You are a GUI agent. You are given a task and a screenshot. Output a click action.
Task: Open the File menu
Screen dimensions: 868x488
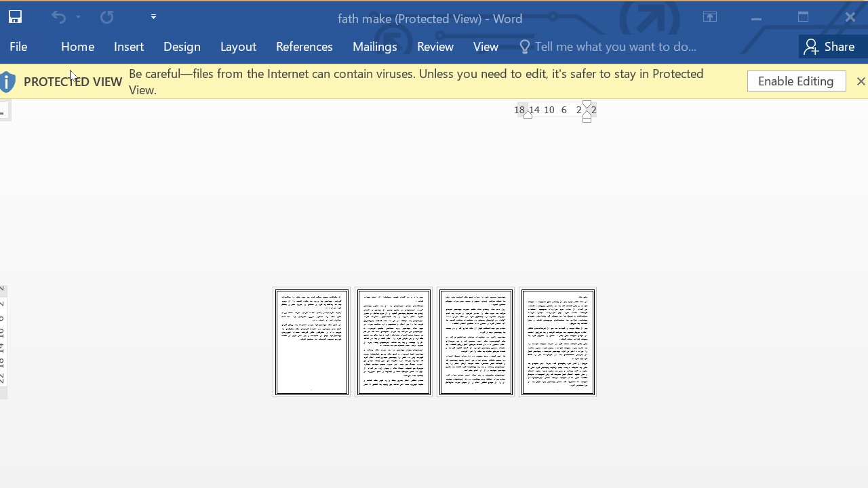click(x=18, y=47)
